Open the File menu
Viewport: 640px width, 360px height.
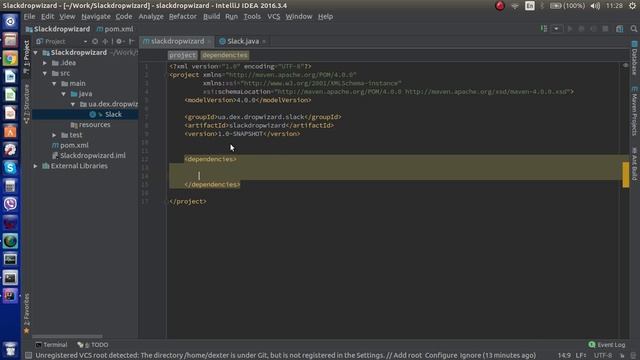click(x=29, y=17)
